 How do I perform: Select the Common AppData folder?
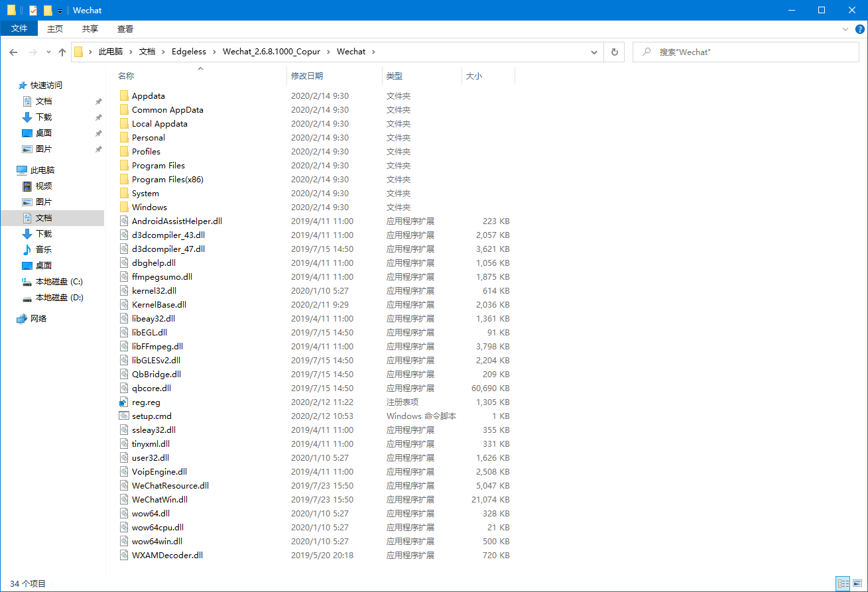coord(168,110)
